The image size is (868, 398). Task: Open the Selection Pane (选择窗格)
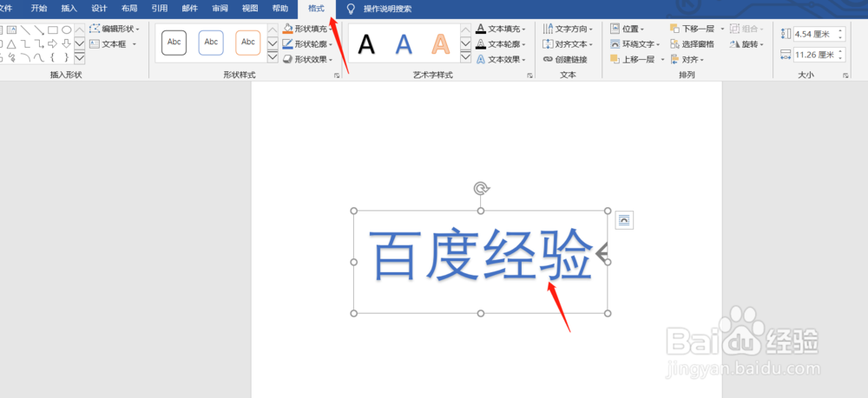click(x=692, y=44)
